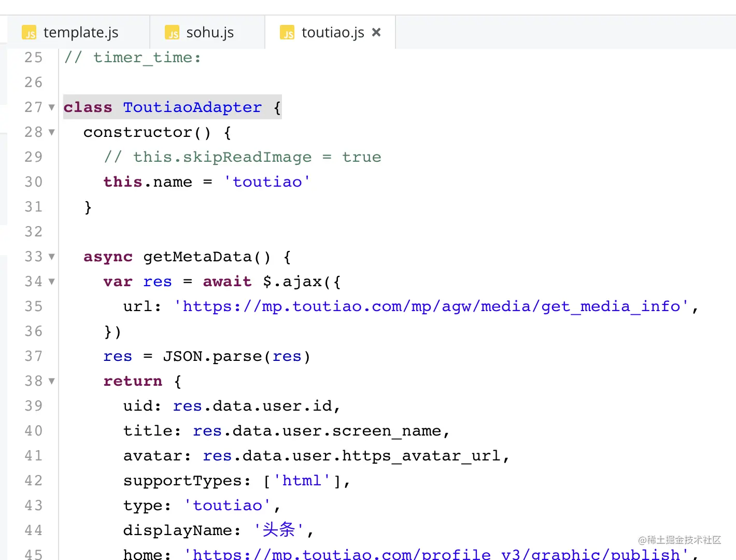Click line number 26 in the gutter

(x=34, y=82)
